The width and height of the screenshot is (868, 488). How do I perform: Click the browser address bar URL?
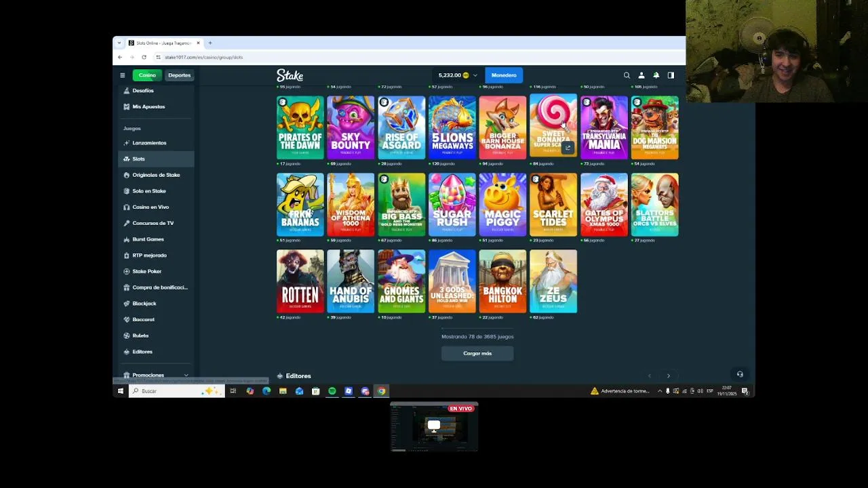tap(203, 57)
